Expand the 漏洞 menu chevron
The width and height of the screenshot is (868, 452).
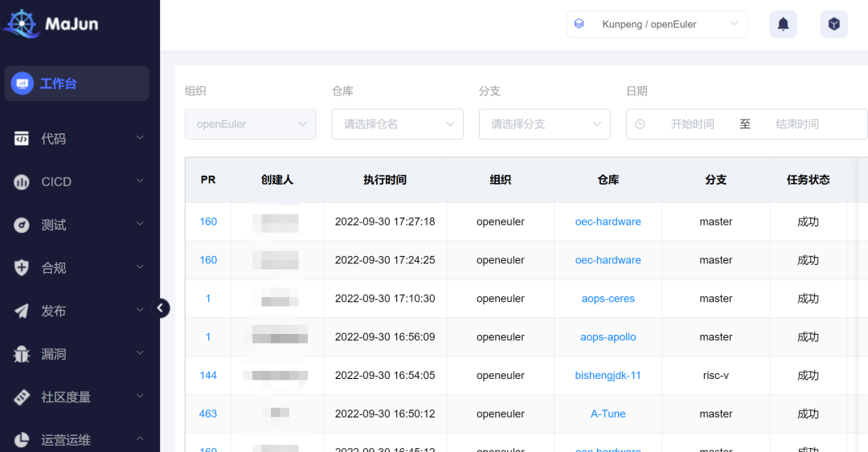point(140,353)
